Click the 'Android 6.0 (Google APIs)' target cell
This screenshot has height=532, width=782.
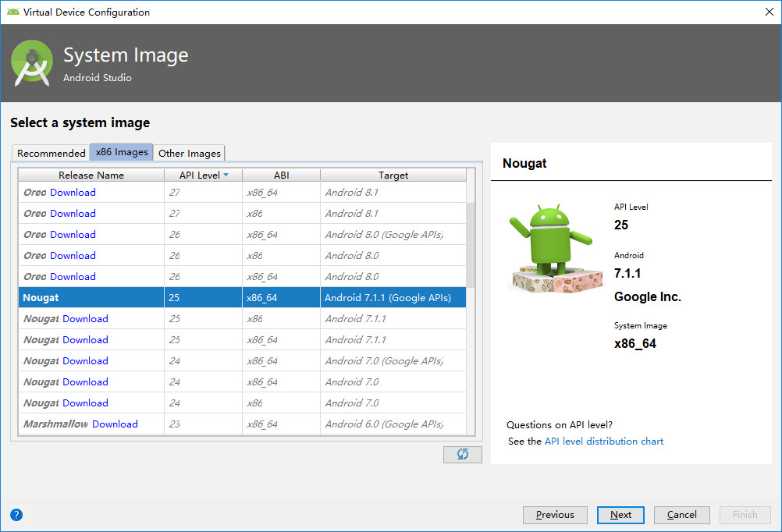(393, 424)
